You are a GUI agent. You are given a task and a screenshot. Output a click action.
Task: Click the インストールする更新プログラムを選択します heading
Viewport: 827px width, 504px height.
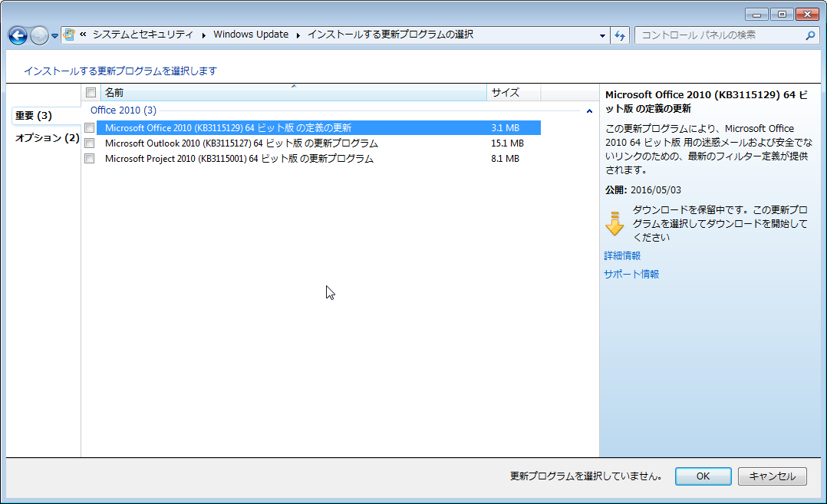pos(120,71)
